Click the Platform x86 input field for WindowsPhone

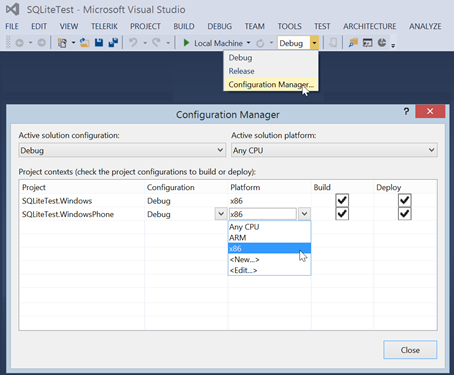click(263, 214)
